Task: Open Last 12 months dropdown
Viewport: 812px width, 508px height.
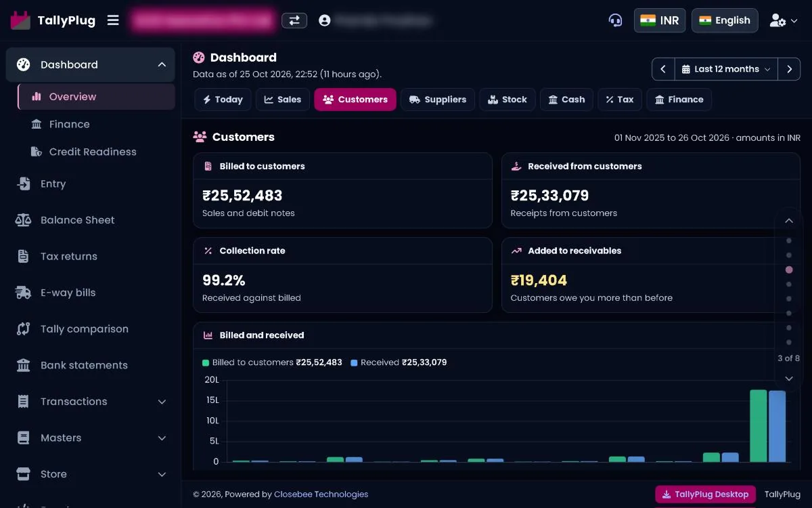Action: tap(726, 69)
